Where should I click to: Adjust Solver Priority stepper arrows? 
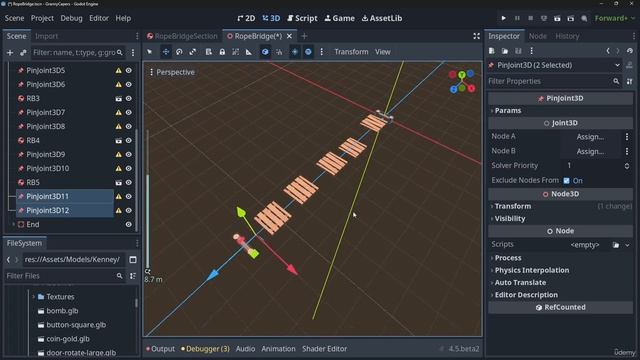627,166
